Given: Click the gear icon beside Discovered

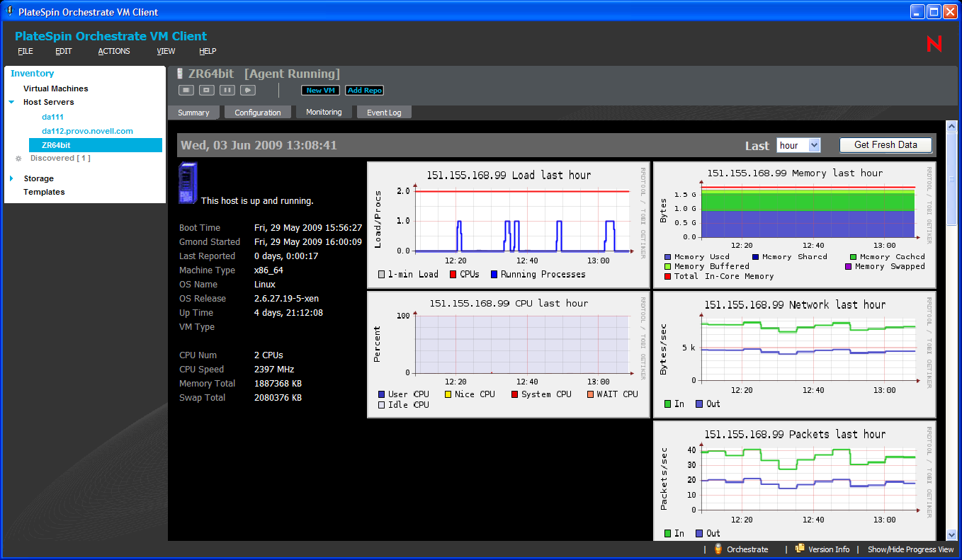Looking at the screenshot, I should click(18, 159).
